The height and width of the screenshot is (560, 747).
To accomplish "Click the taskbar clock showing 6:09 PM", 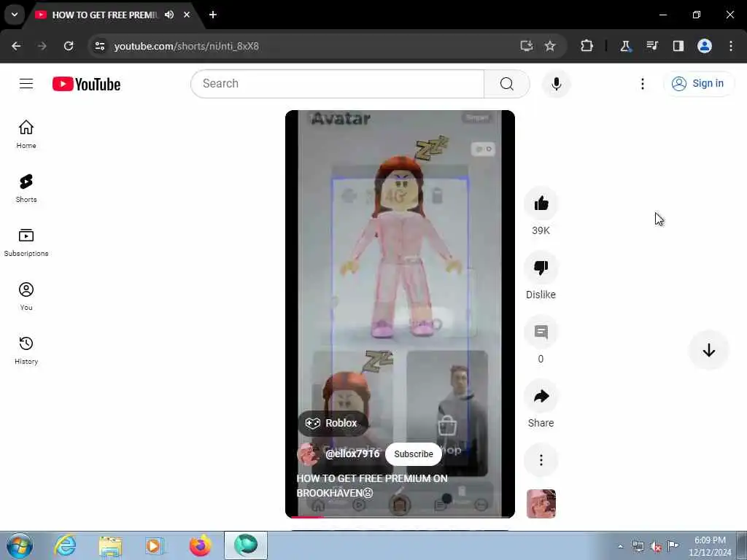I will pyautogui.click(x=709, y=546).
